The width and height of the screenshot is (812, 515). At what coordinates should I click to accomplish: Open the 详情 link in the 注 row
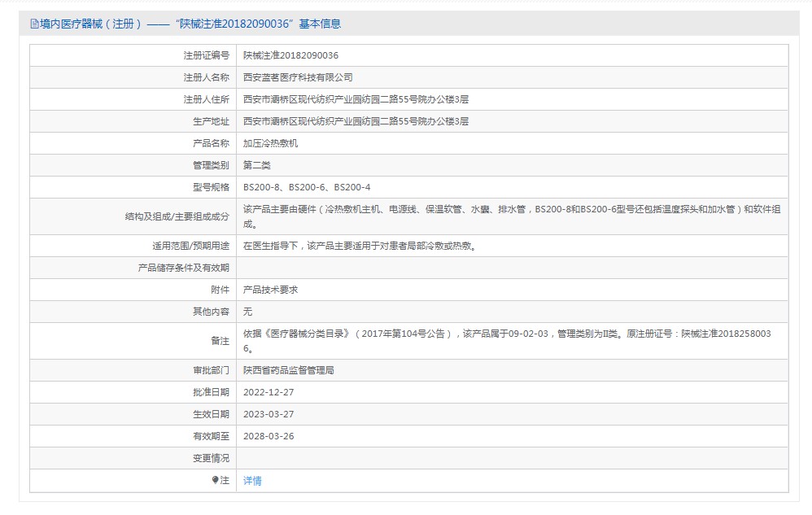[x=252, y=481]
